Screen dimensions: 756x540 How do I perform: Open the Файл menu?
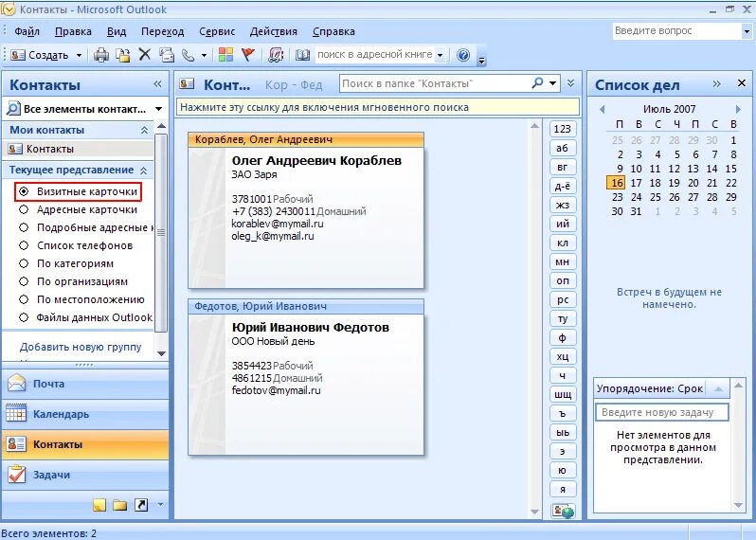[27, 31]
